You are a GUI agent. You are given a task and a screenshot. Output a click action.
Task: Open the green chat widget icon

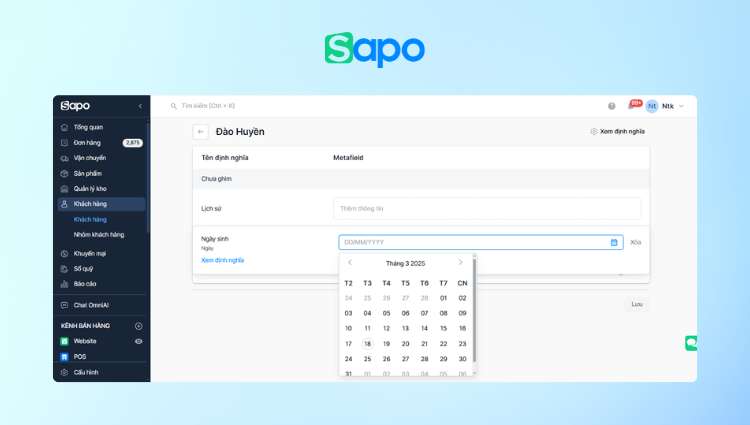691,343
